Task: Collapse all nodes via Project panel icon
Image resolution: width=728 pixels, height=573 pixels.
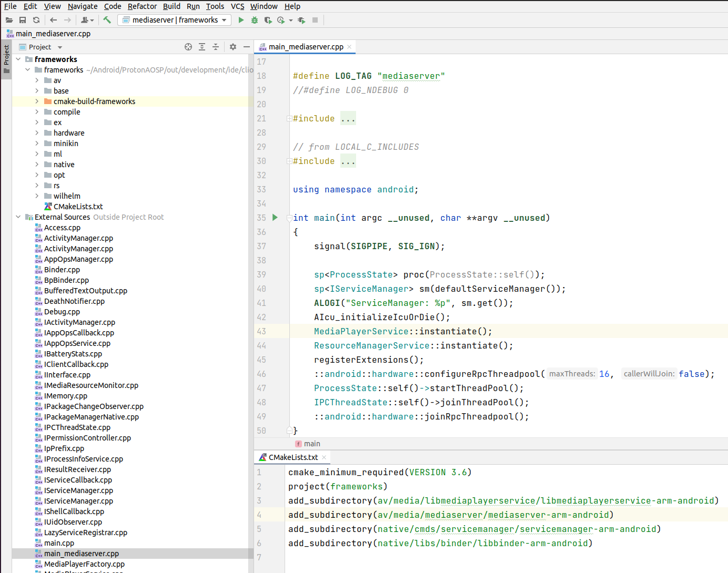Action: tap(216, 47)
